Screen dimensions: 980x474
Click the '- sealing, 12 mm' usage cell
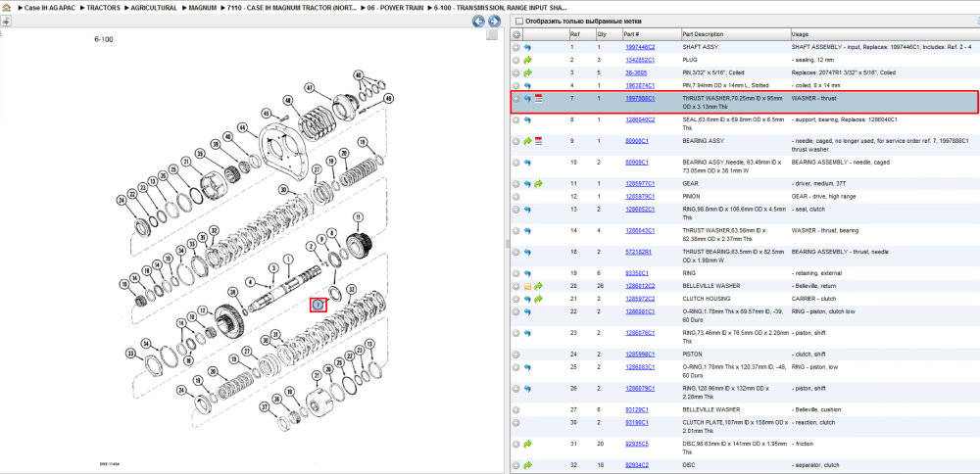[x=813, y=60]
